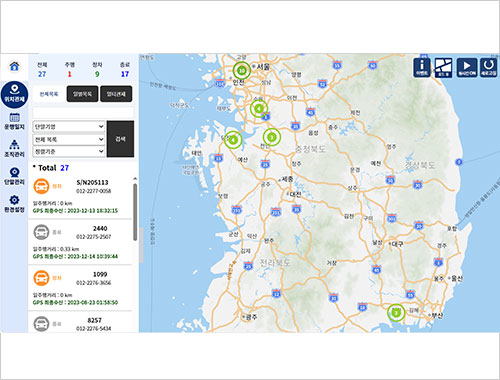The width and height of the screenshot is (500, 380).
Task: Open the 단말관리 device management icon
Action: coord(14,176)
